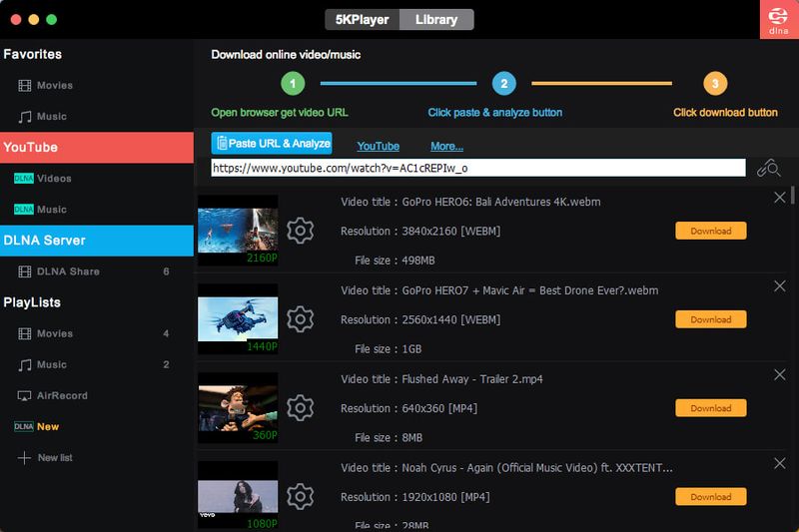Click the YouTube URL input field
Screen dimensions: 799x532
point(478,168)
